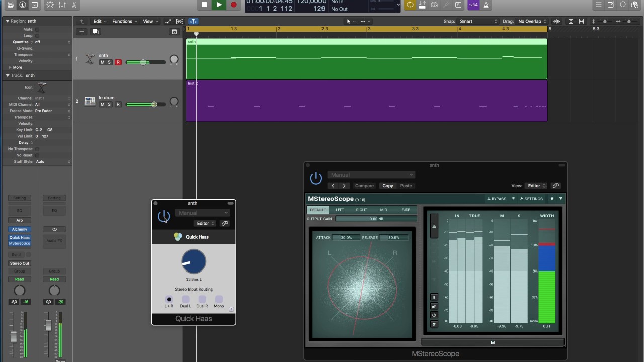The width and height of the screenshot is (644, 362).
Task: Enable the No Transpose checkbox
Action: (x=37, y=149)
